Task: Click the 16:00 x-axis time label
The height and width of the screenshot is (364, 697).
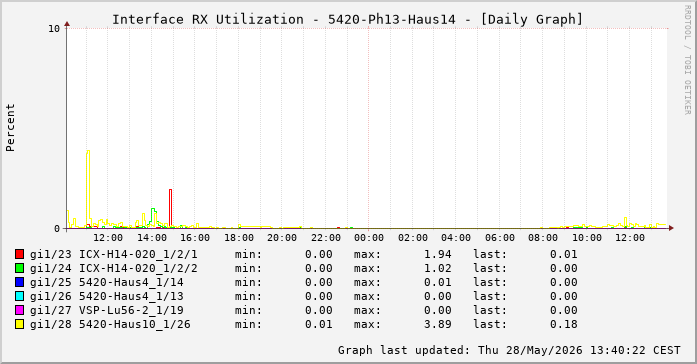Action: click(x=195, y=238)
